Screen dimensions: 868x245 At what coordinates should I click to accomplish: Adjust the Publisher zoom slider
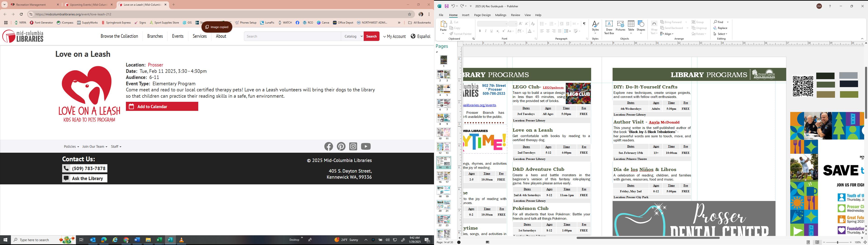(x=837, y=242)
